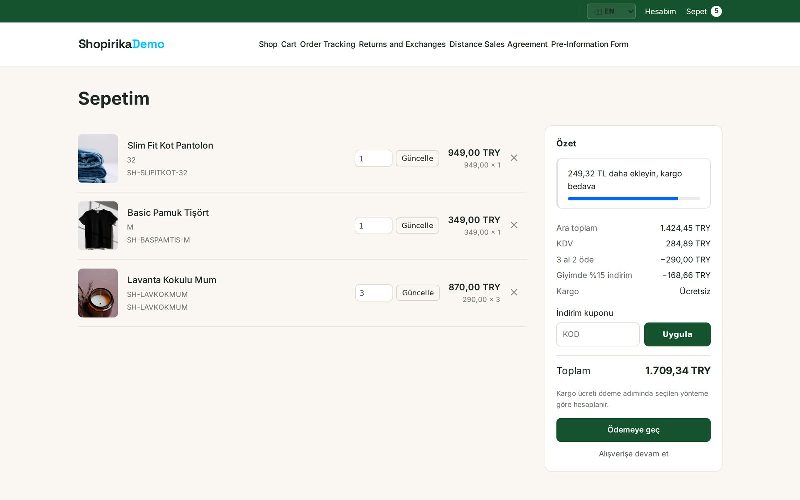Open Lavanta Kokulu Mum product name

click(171, 280)
